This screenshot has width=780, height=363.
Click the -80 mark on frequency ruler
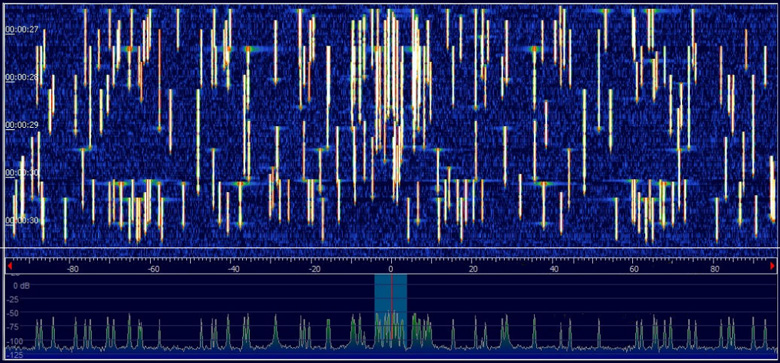coord(73,269)
